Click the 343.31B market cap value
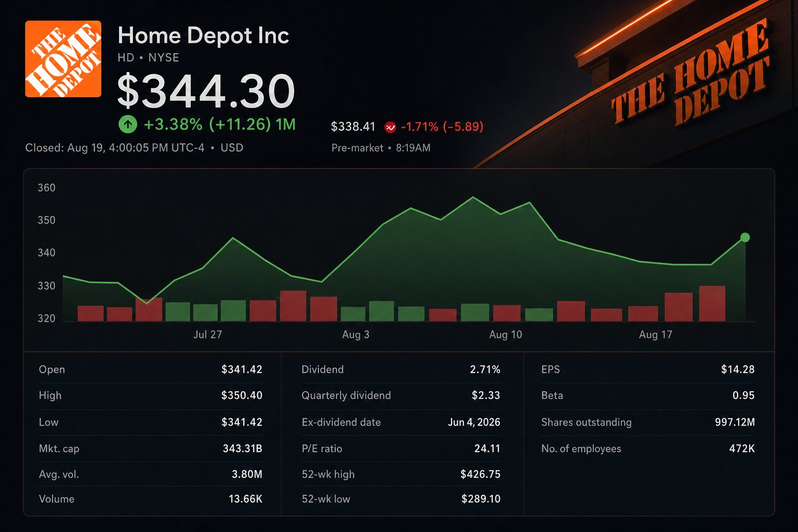This screenshot has height=532, width=798. [243, 448]
